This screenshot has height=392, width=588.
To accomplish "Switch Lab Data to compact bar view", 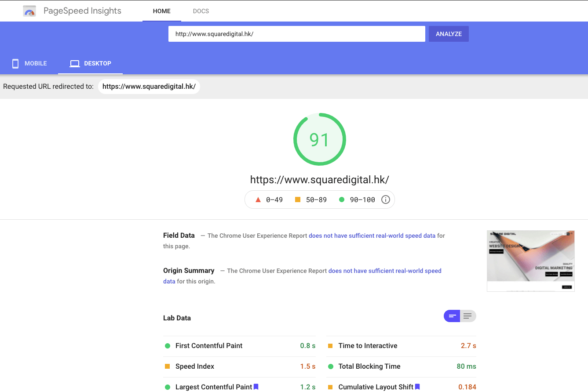I will point(452,316).
